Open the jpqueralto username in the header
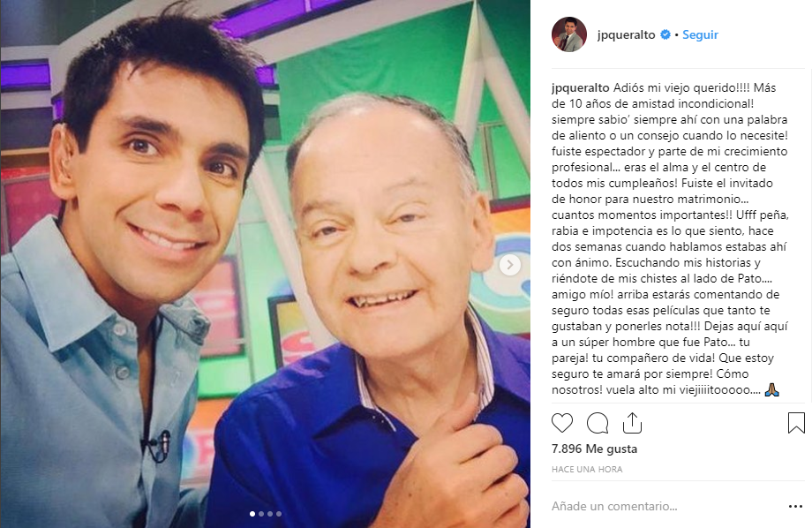 pos(626,34)
